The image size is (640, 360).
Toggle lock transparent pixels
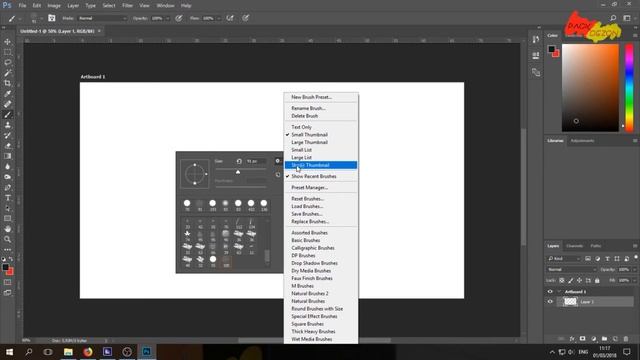point(562,280)
